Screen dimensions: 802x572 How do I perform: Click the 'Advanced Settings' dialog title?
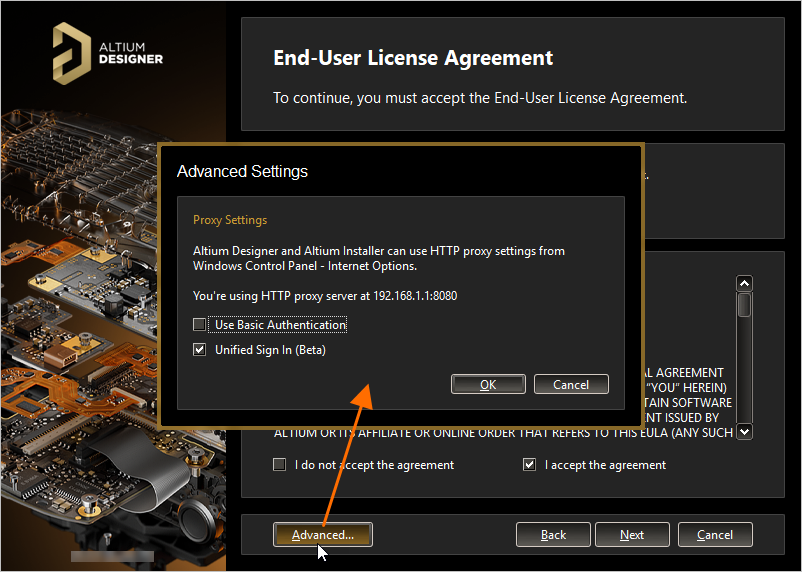pyautogui.click(x=242, y=171)
